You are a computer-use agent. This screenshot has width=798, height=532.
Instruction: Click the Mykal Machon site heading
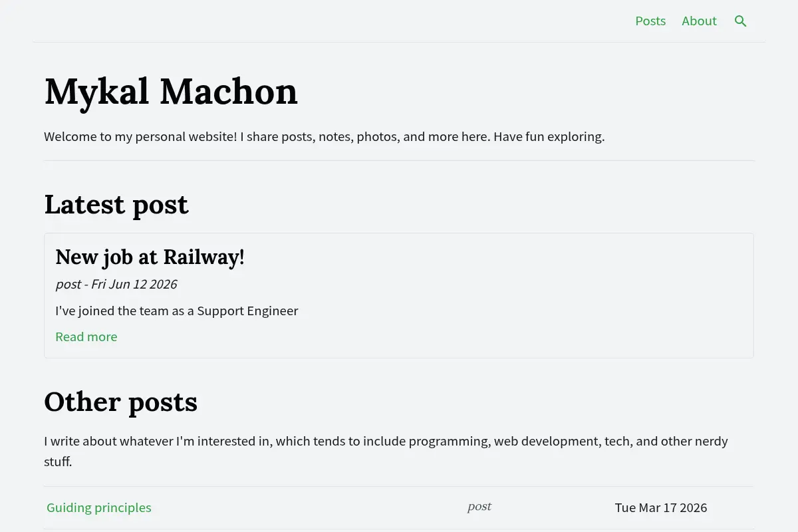point(171,91)
